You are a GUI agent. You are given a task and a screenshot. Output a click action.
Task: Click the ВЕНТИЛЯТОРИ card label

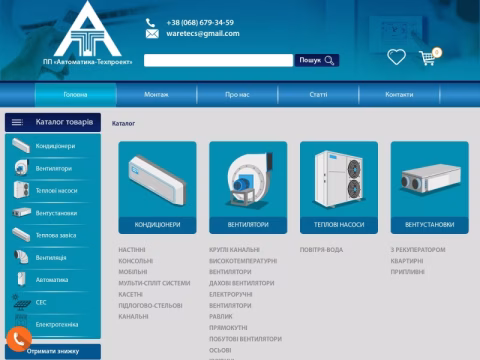click(x=248, y=225)
